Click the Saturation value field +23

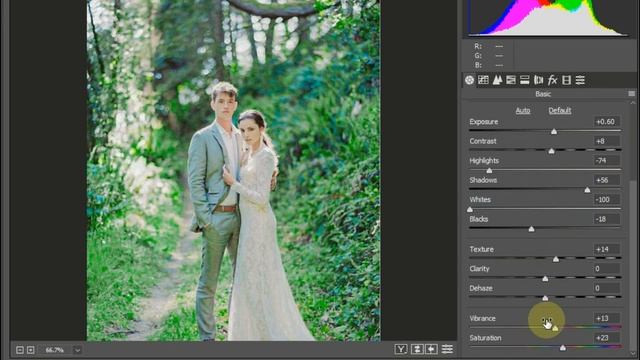point(607,338)
